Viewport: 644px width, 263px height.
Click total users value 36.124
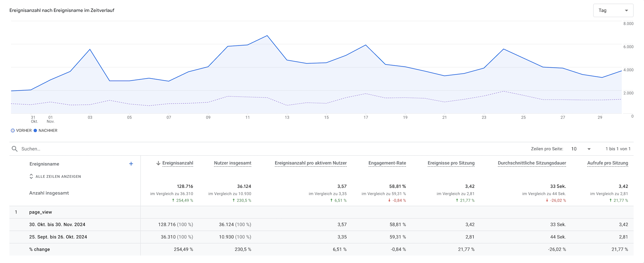244,186
